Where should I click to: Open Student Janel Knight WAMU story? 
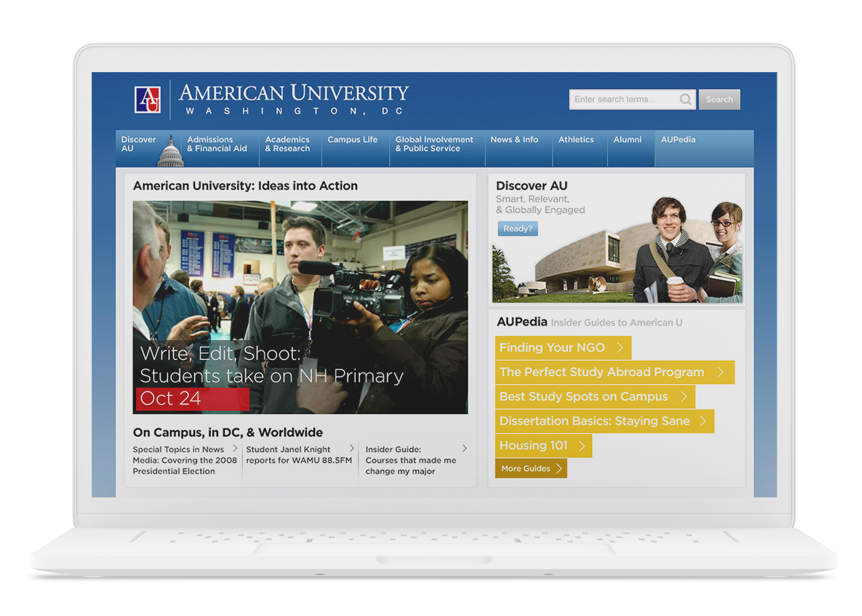tap(299, 455)
